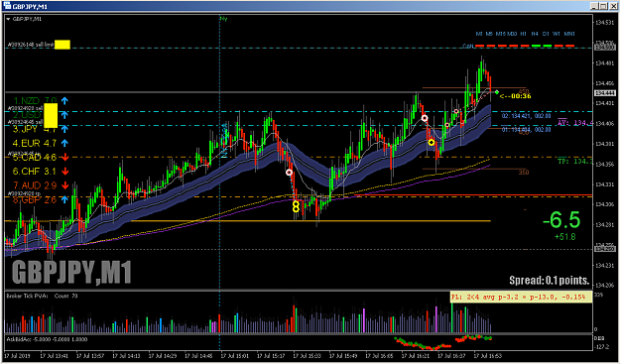Image resolution: width=620 pixels, height=364 pixels.
Task: Click the red trend bar under M1
Action: pyautogui.click(x=479, y=47)
